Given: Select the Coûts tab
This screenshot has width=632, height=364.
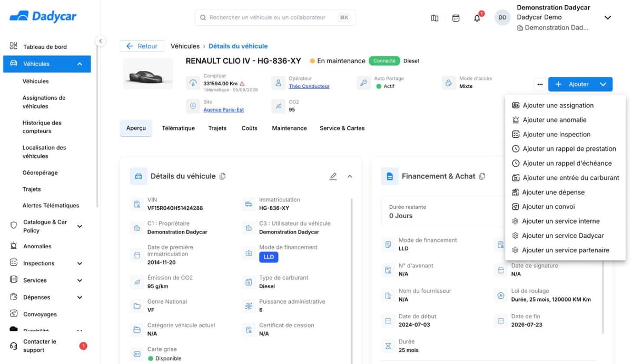Looking at the screenshot, I should tap(249, 128).
